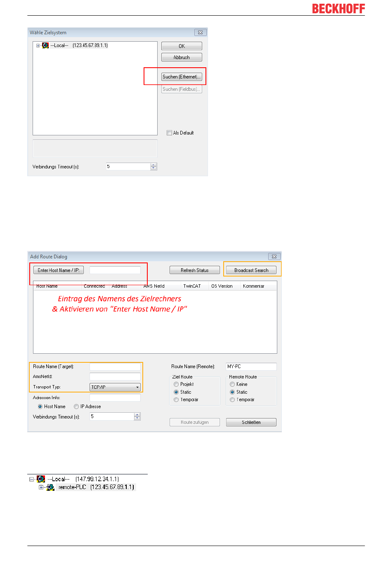Choose the IP Adresse radio option
392x565 pixels.
click(x=76, y=407)
